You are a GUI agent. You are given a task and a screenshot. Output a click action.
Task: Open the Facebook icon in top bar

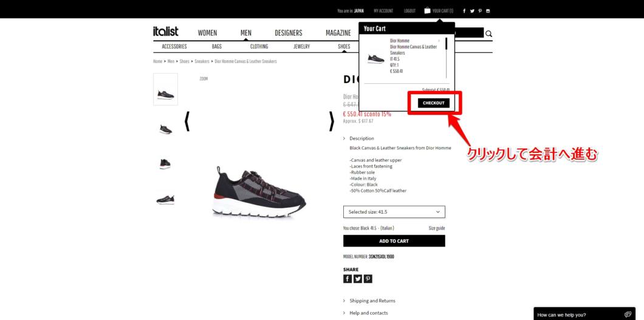click(x=464, y=11)
